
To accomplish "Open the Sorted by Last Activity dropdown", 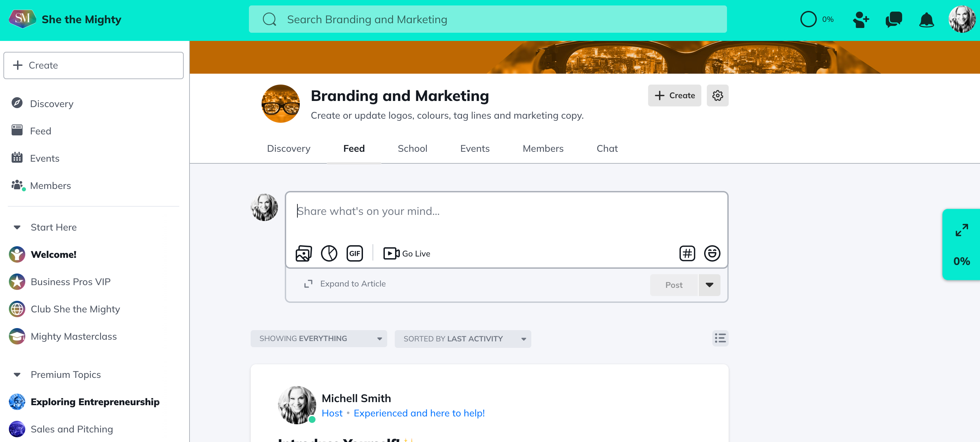I will tap(462, 339).
